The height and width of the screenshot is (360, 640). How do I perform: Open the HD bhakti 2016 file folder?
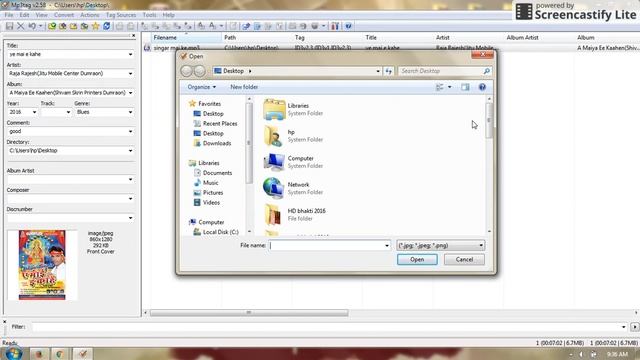pos(274,215)
